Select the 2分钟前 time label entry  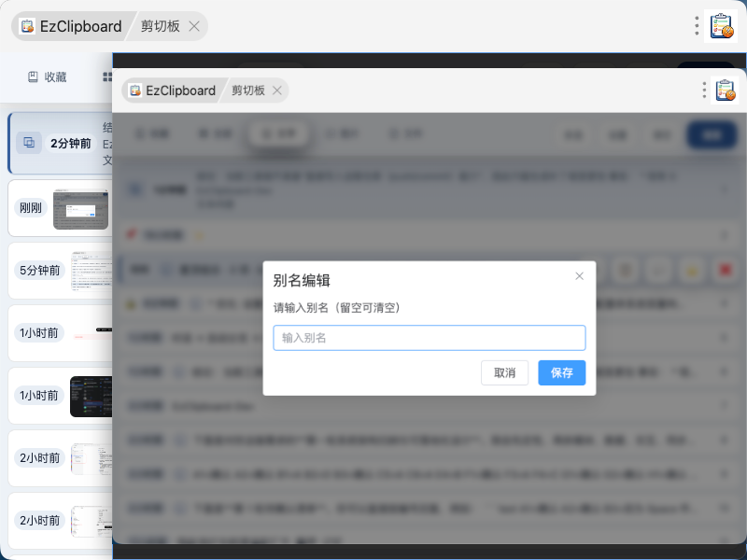tap(71, 144)
